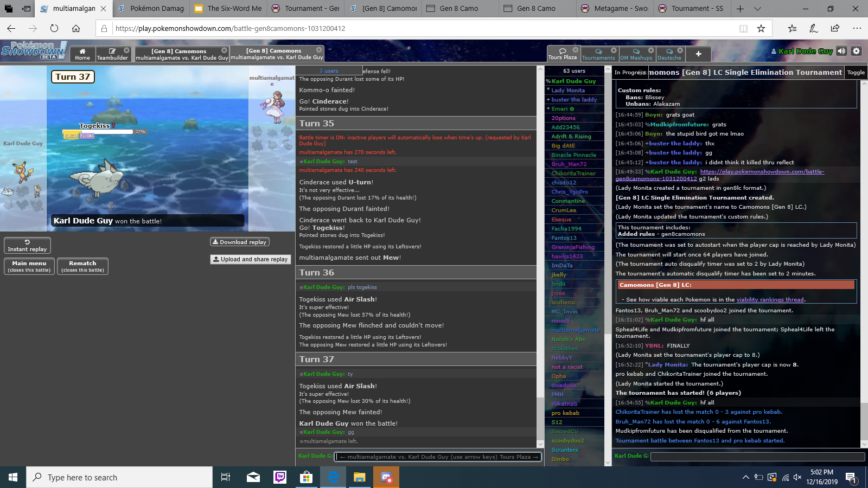The width and height of the screenshot is (868, 488).
Task: Select the Tours Plaza room tab
Action: click(563, 54)
